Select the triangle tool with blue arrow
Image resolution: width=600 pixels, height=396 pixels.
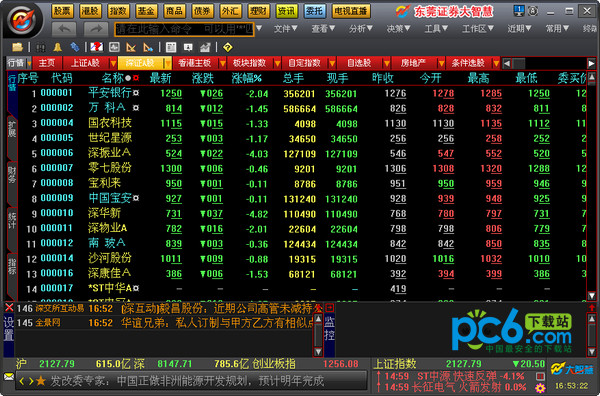coord(148,47)
